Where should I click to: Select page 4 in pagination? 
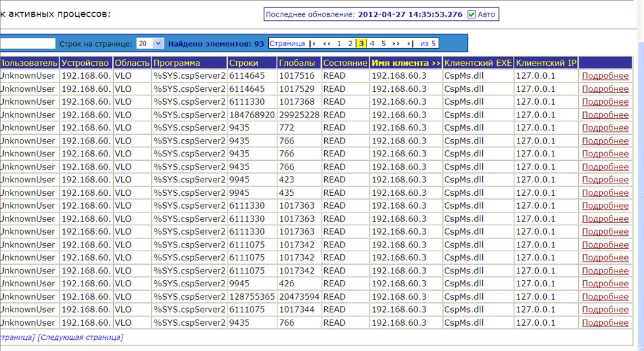pyautogui.click(x=372, y=44)
